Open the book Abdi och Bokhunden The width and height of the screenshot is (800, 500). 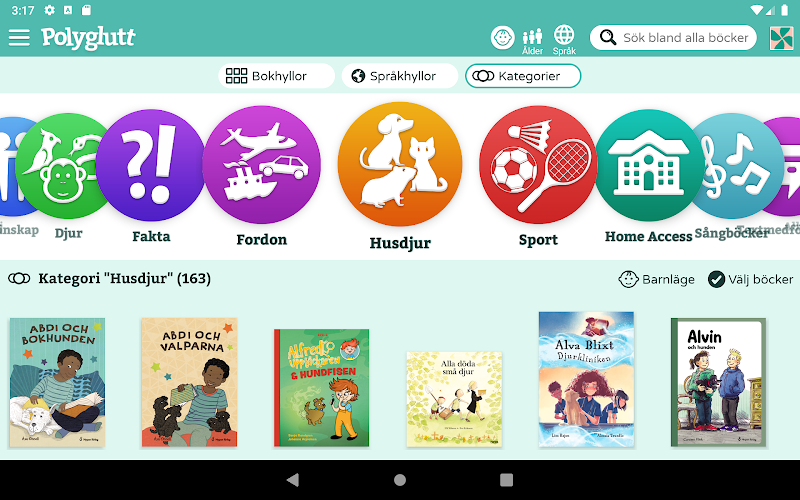click(x=57, y=383)
